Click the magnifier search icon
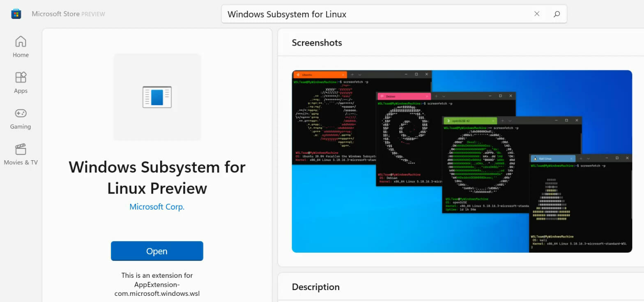 (557, 14)
